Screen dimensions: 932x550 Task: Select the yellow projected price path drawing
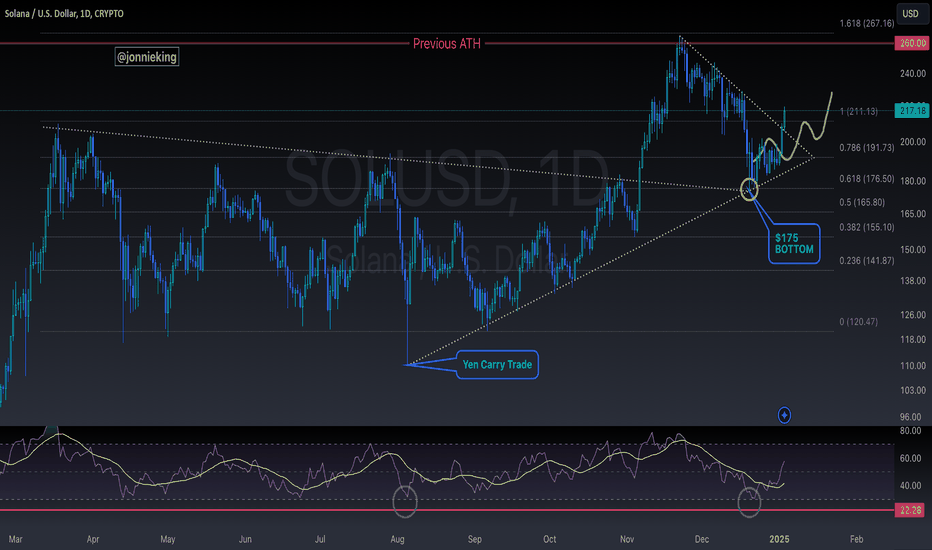[795, 128]
